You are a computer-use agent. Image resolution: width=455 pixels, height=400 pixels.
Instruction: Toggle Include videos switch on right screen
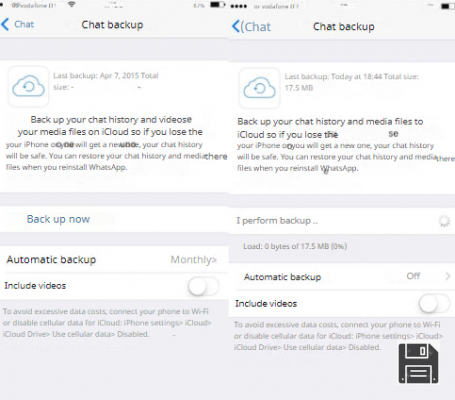click(434, 304)
